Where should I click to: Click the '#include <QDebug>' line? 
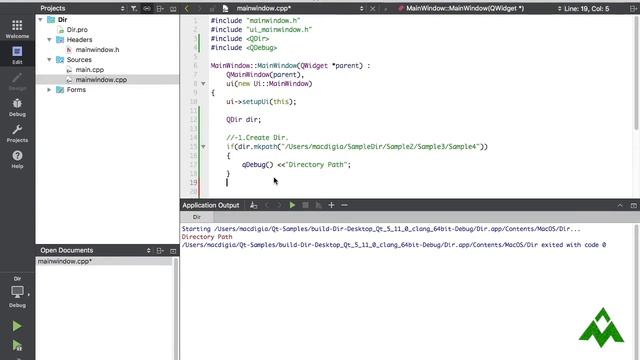[244, 48]
